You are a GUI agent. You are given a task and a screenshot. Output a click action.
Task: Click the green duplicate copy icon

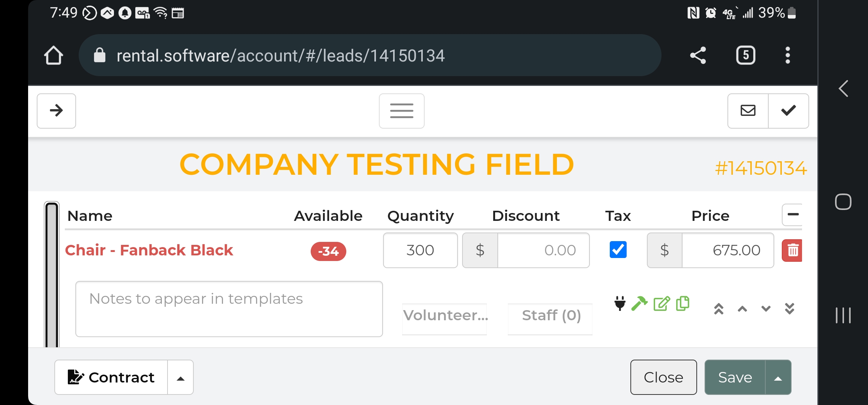point(682,303)
